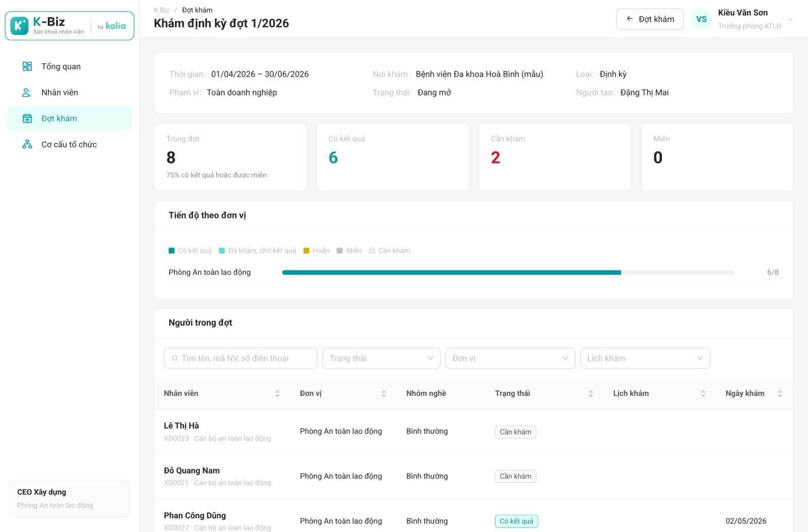Sort by the Nhân viên column arrows
808x532 pixels.
[277, 393]
